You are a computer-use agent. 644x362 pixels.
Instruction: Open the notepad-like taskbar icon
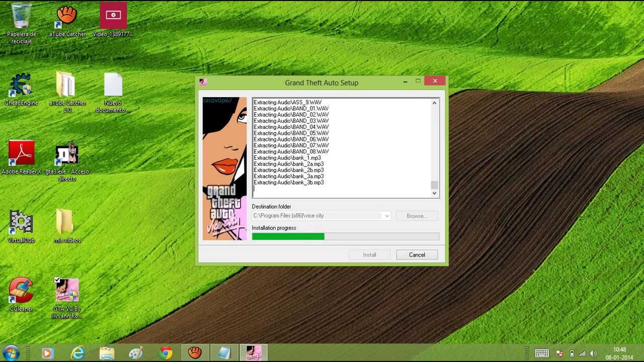click(224, 353)
